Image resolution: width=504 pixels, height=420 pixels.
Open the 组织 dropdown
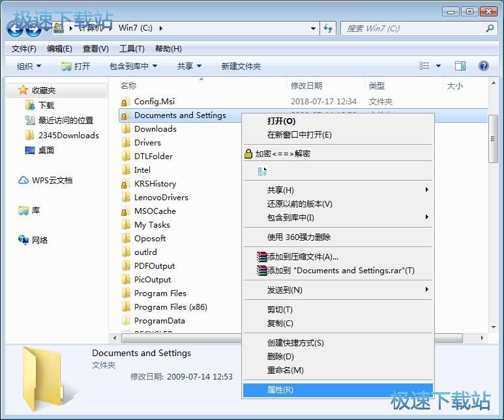[x=29, y=66]
